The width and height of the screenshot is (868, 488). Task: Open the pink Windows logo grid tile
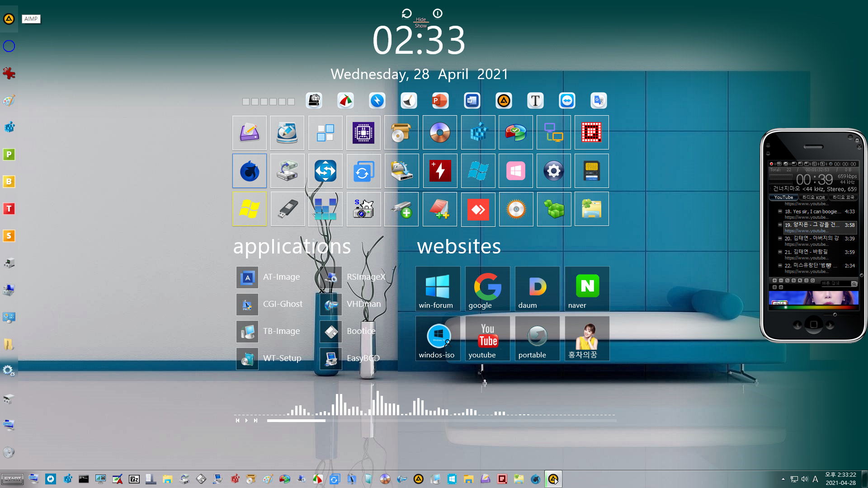[516, 171]
